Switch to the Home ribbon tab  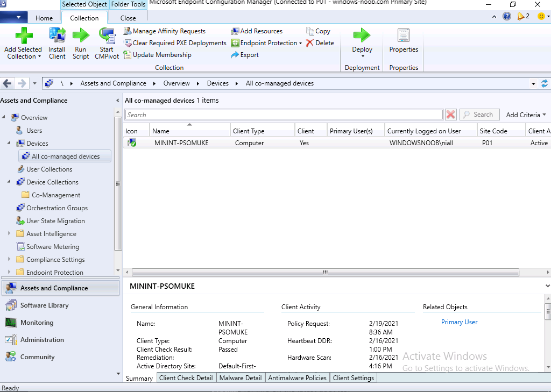[x=44, y=18]
